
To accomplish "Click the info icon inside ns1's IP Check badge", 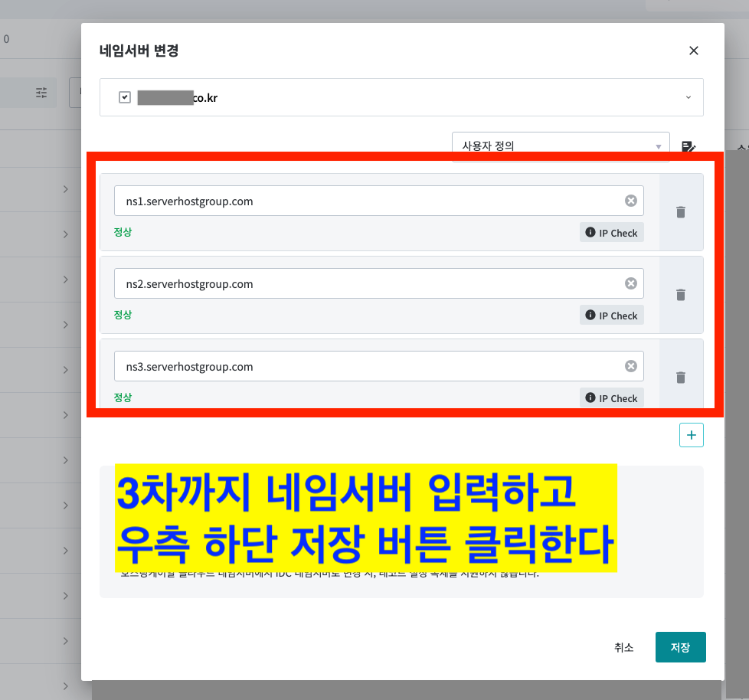I will [x=590, y=232].
